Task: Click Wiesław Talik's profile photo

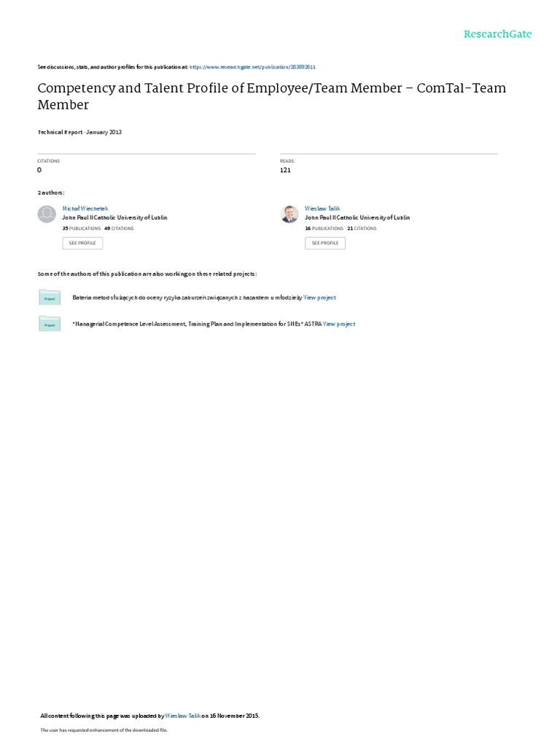Action: click(x=289, y=214)
